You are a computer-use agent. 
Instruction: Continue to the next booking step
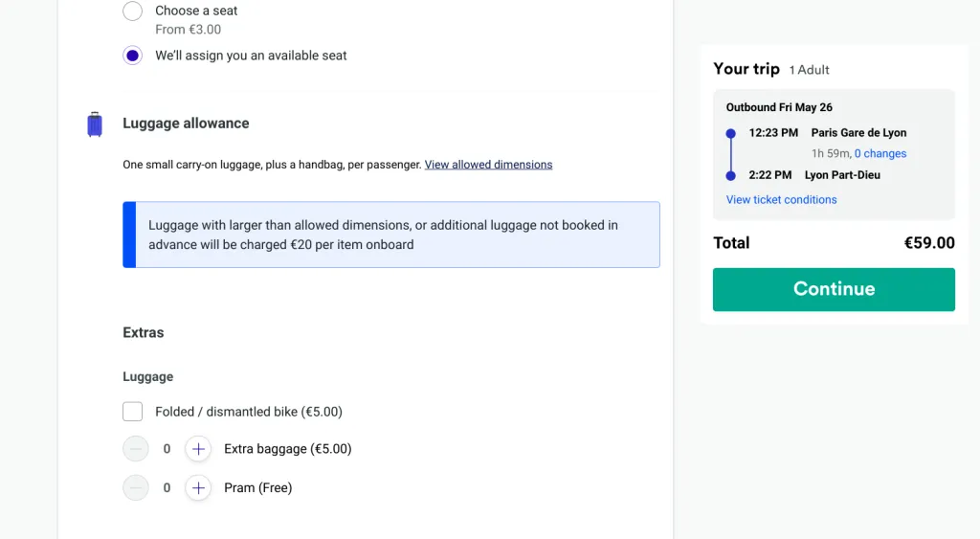(834, 289)
